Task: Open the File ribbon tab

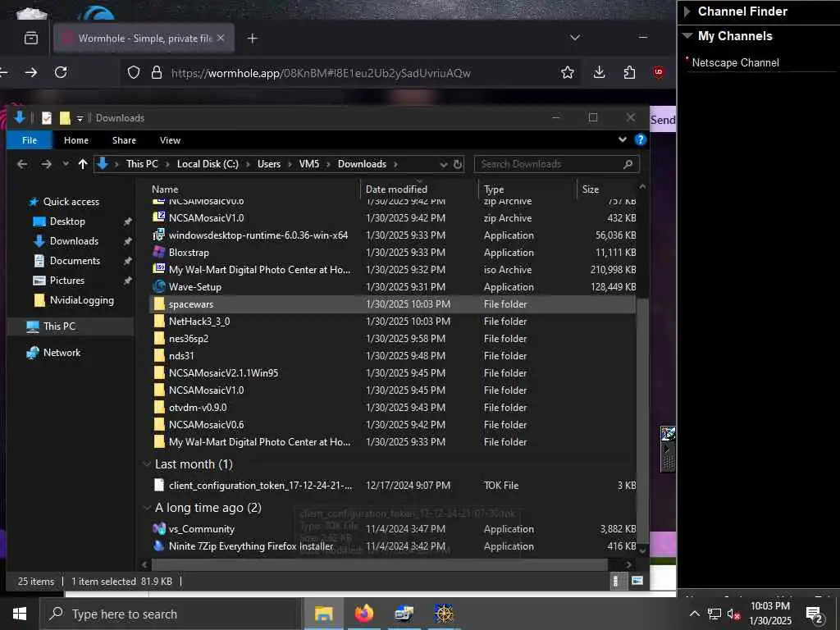Action: coord(30,140)
